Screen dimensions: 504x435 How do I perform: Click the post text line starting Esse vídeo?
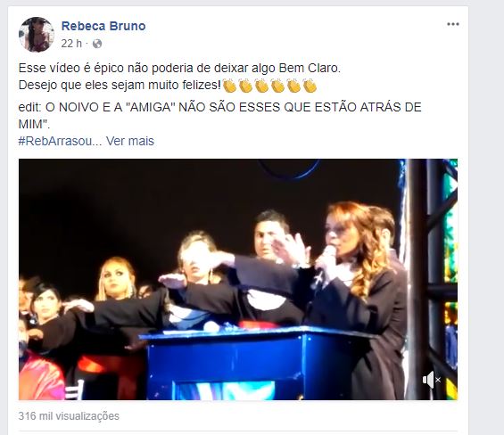pos(179,68)
